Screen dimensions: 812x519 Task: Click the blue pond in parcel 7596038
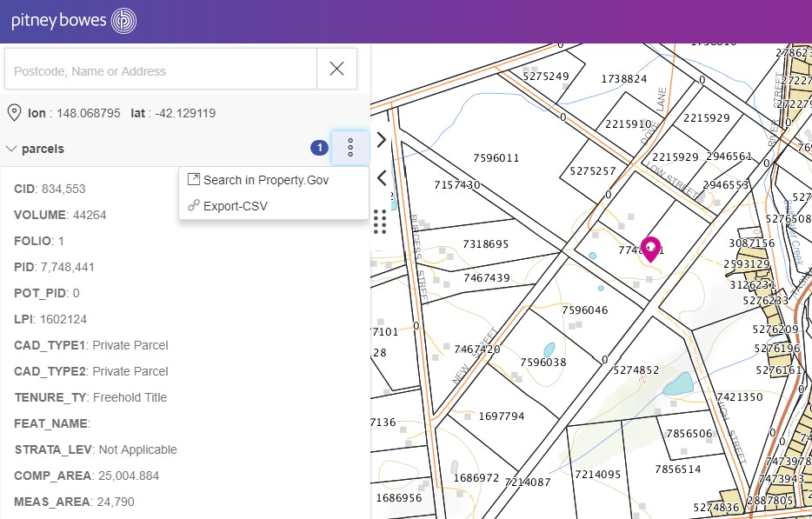549,349
